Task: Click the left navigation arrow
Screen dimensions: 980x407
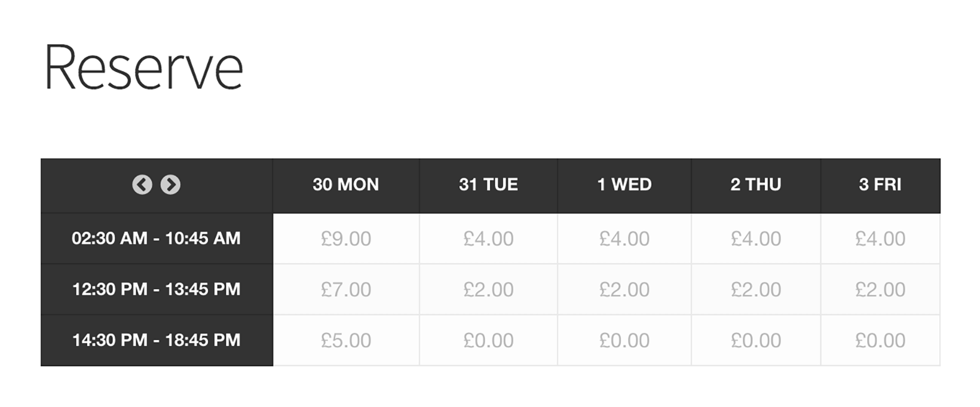Action: [x=142, y=185]
